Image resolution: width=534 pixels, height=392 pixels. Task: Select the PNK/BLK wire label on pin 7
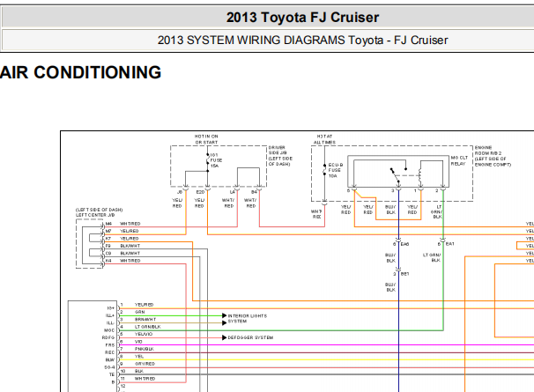pos(145,349)
